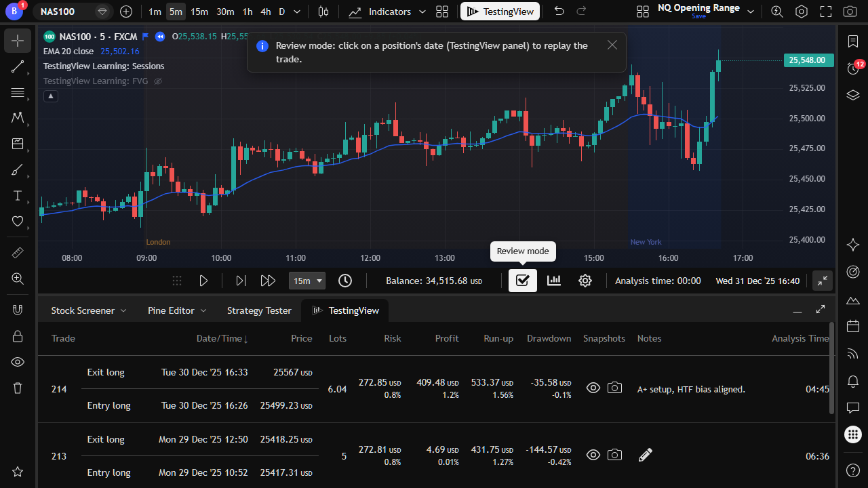This screenshot has height=488, width=868.
Task: View snapshots for trade 213
Action: [593, 455]
